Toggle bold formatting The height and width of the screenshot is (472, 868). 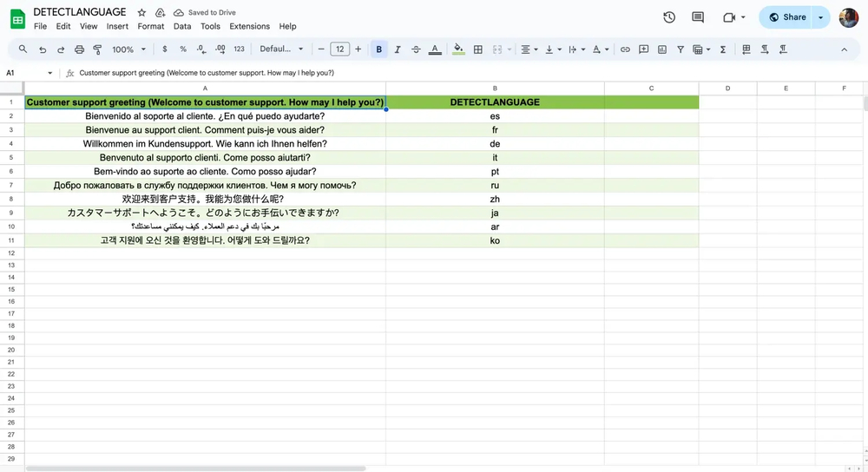378,49
